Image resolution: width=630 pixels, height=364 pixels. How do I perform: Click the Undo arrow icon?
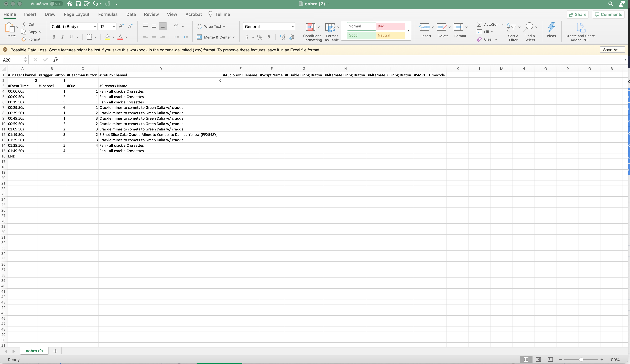(95, 4)
